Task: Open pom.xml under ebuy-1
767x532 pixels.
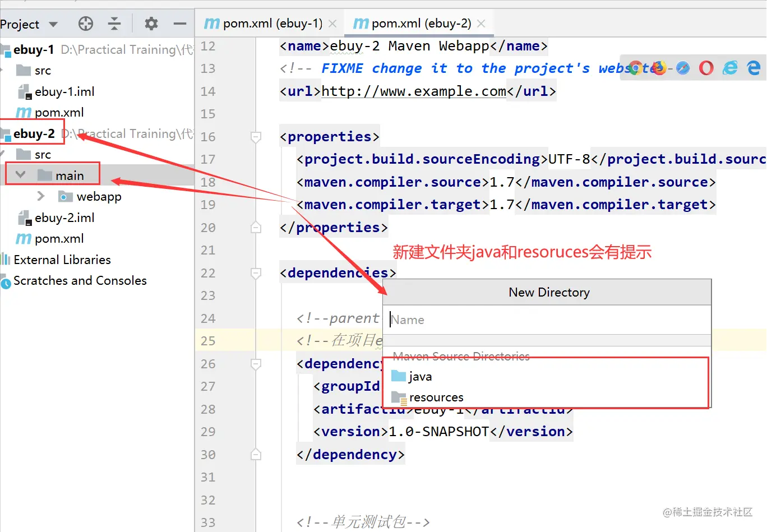Action: [x=59, y=113]
